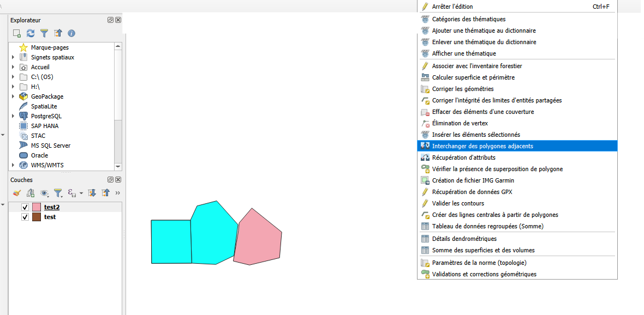Click the Add group icon in Couches
Image resolution: width=644 pixels, height=315 pixels.
pyautogui.click(x=31, y=193)
